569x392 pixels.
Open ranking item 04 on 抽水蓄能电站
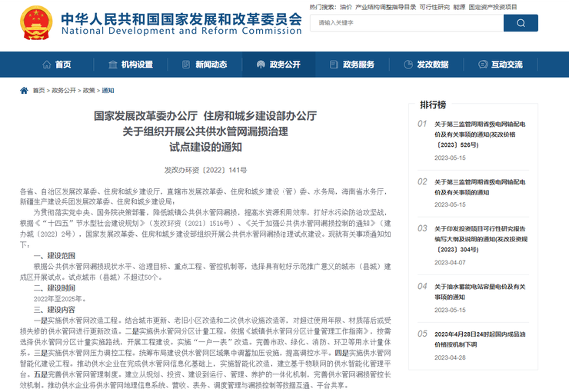480,292
